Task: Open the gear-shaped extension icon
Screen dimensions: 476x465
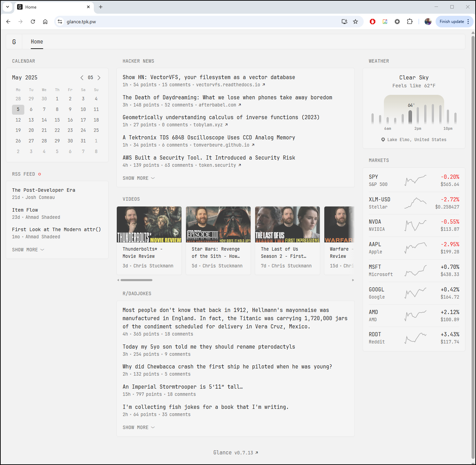Action: [x=397, y=22]
